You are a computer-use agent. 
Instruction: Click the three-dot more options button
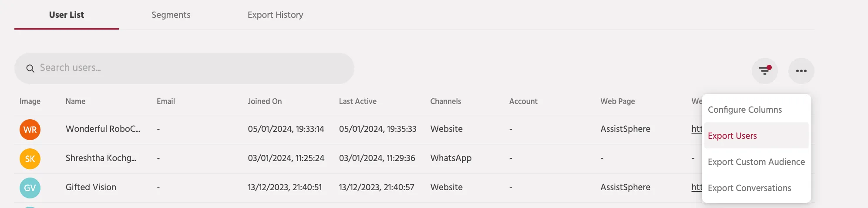[x=801, y=70]
